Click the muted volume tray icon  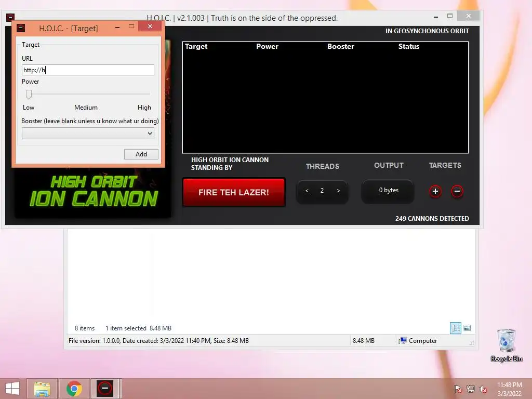(x=483, y=389)
